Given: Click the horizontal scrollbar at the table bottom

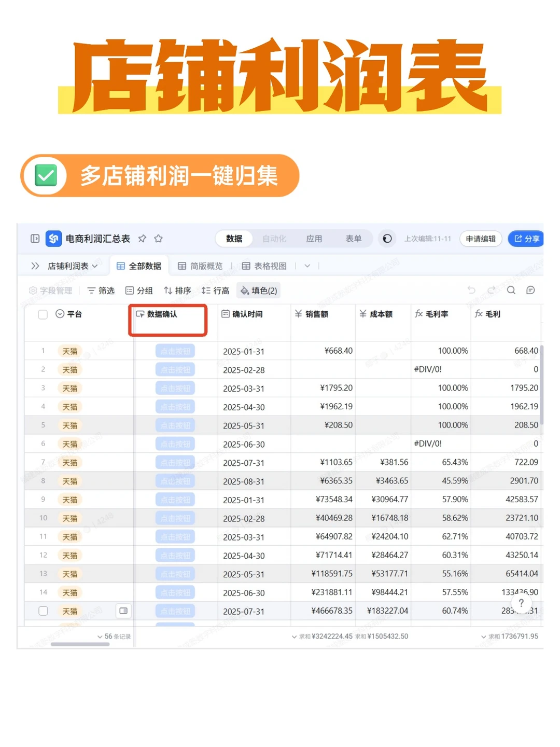Looking at the screenshot, I should pyautogui.click(x=80, y=644).
